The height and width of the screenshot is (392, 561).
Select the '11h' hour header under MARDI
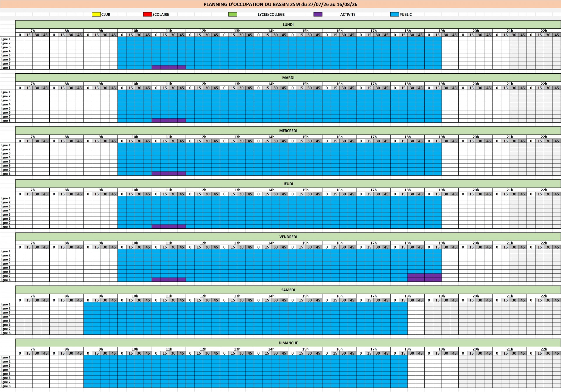pyautogui.click(x=169, y=84)
